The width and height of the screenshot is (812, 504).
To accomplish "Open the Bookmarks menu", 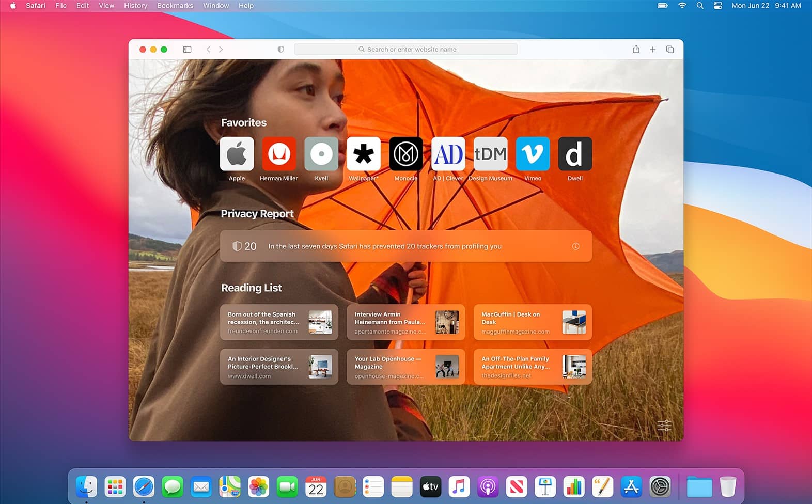I will tap(175, 6).
